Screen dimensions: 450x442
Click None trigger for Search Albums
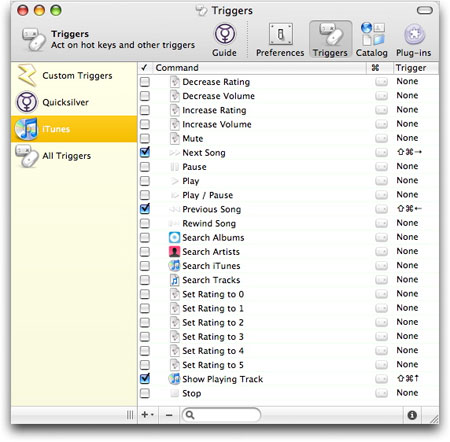tap(407, 237)
